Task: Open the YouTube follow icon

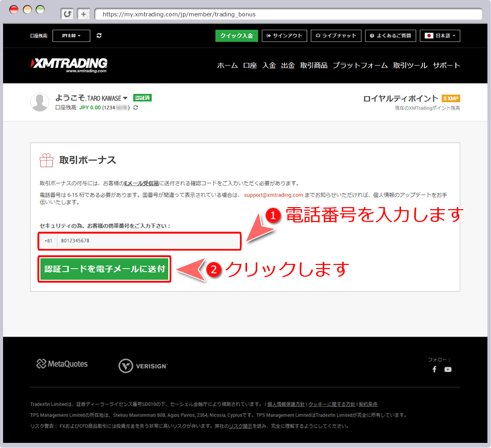Action: 448,369
